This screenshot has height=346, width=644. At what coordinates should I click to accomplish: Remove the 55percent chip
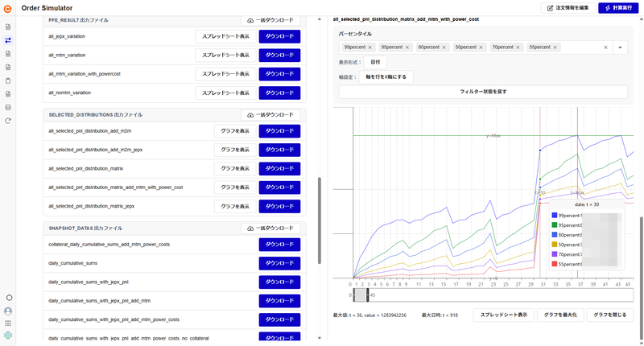(555, 47)
